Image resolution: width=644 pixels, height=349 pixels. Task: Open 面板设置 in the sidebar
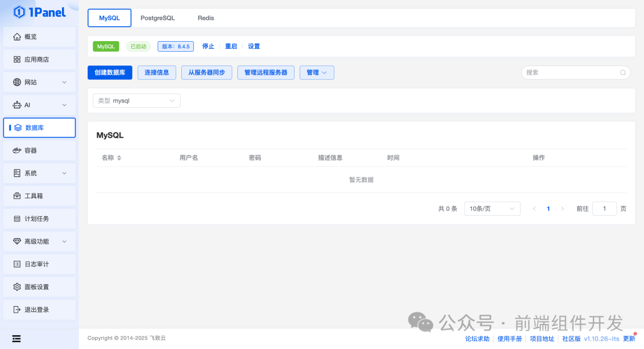(39, 287)
